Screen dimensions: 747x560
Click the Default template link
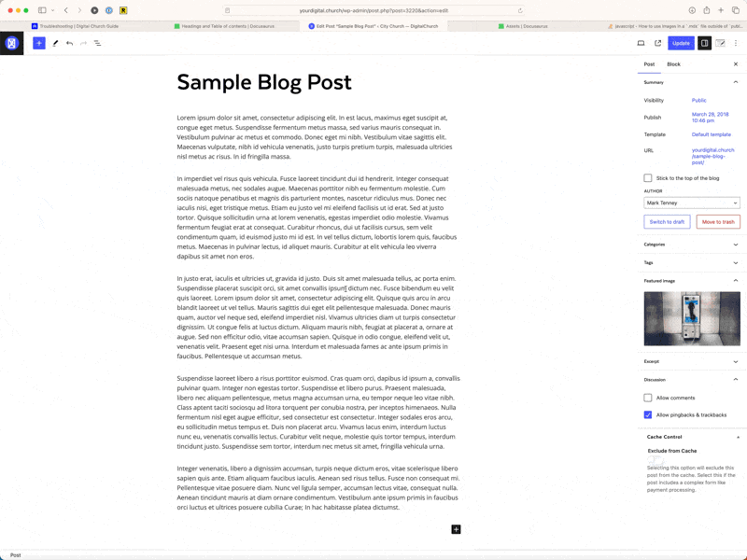click(x=712, y=134)
